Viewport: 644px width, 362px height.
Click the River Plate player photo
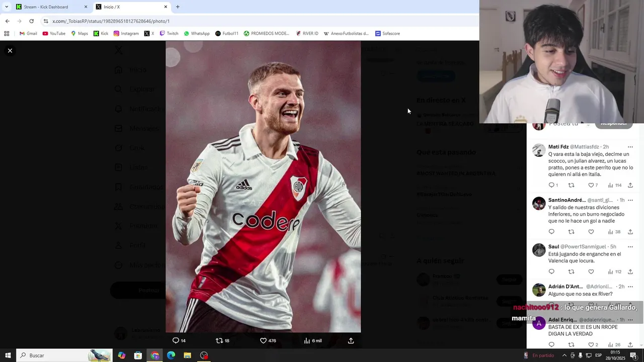pos(263,187)
